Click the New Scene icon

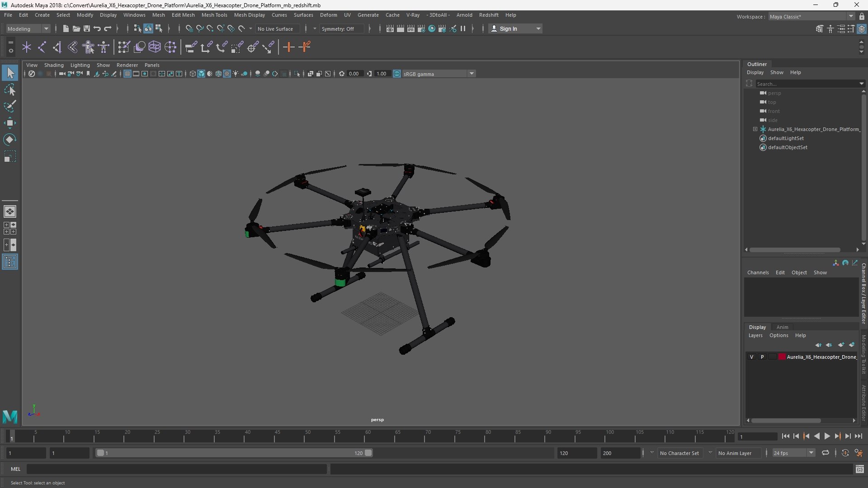coord(66,28)
